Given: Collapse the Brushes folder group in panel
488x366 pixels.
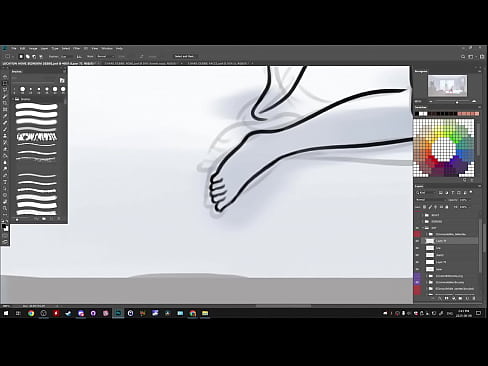Looking at the screenshot, I should [x=14, y=99].
